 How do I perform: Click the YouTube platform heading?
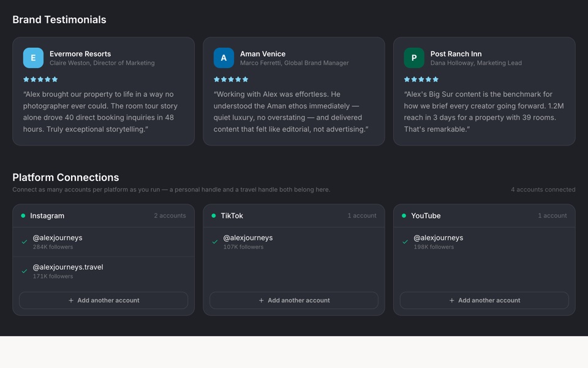click(426, 215)
